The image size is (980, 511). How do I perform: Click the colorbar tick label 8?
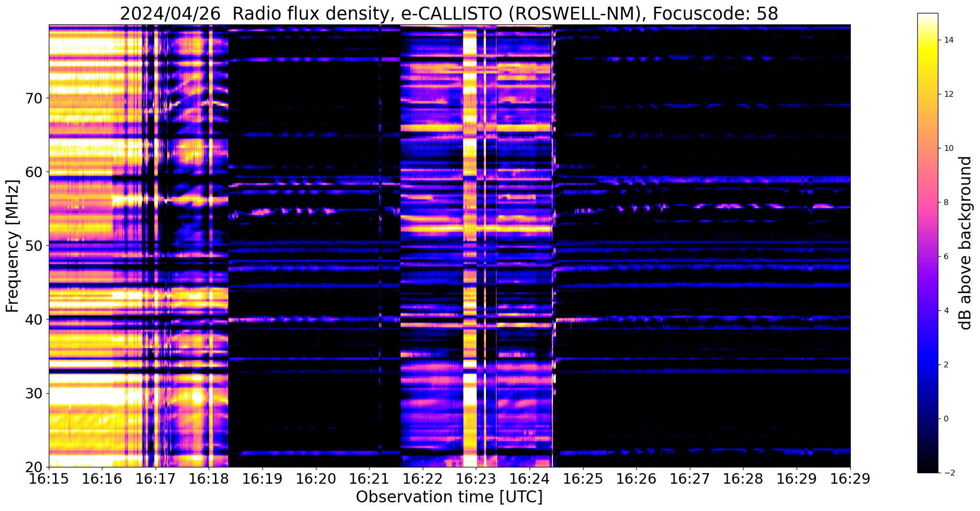tap(946, 203)
